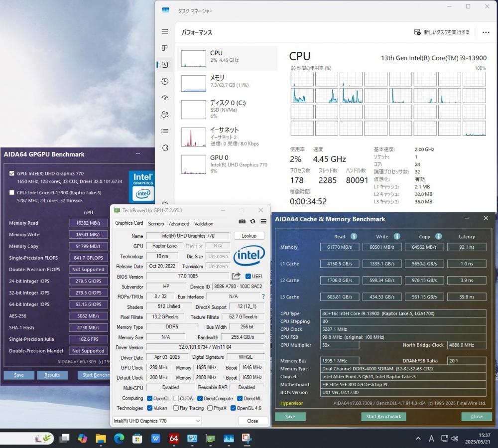Toggle Vulkan checkbox in GPU-Z
Viewport: 498px width, 448px height.
(x=149, y=408)
